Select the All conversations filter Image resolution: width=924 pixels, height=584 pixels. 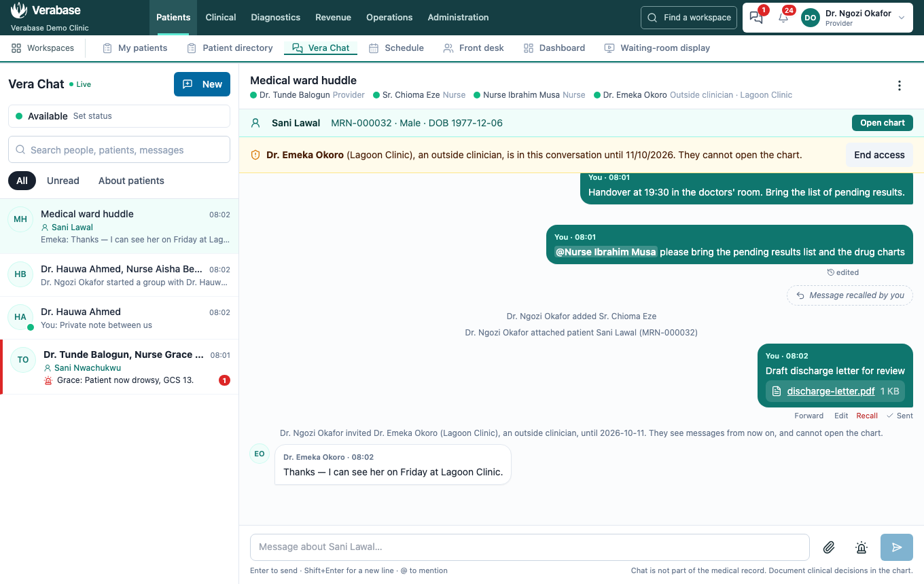pyautogui.click(x=22, y=181)
